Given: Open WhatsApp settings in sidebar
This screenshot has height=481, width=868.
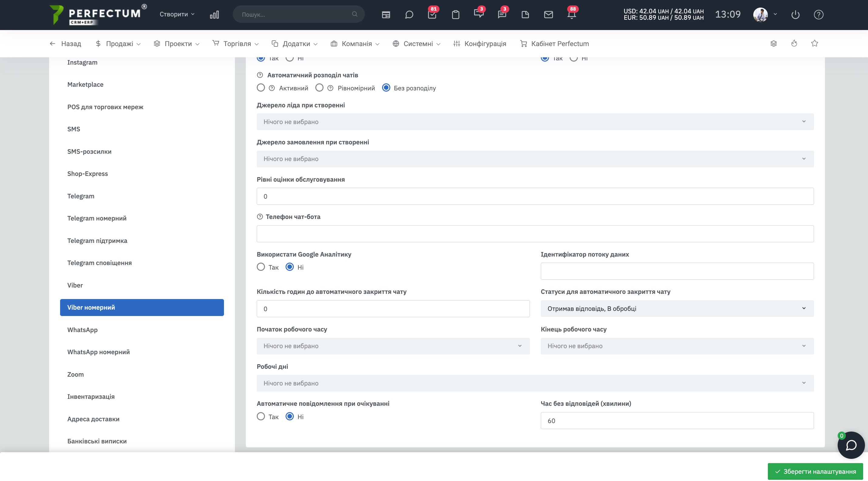Looking at the screenshot, I should [83, 330].
